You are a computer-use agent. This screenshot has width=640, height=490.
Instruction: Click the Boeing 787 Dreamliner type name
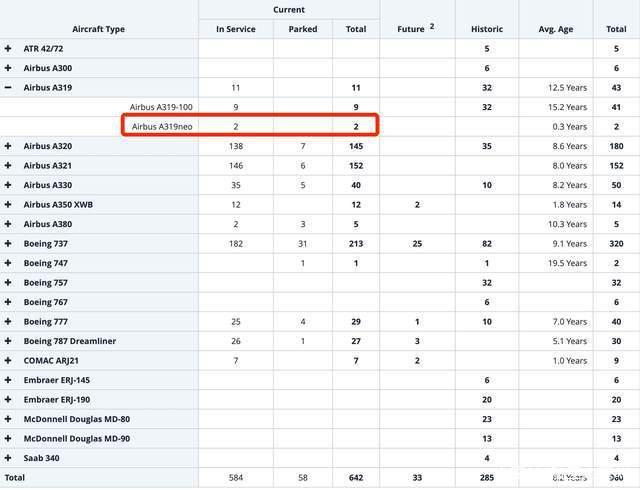(x=70, y=341)
